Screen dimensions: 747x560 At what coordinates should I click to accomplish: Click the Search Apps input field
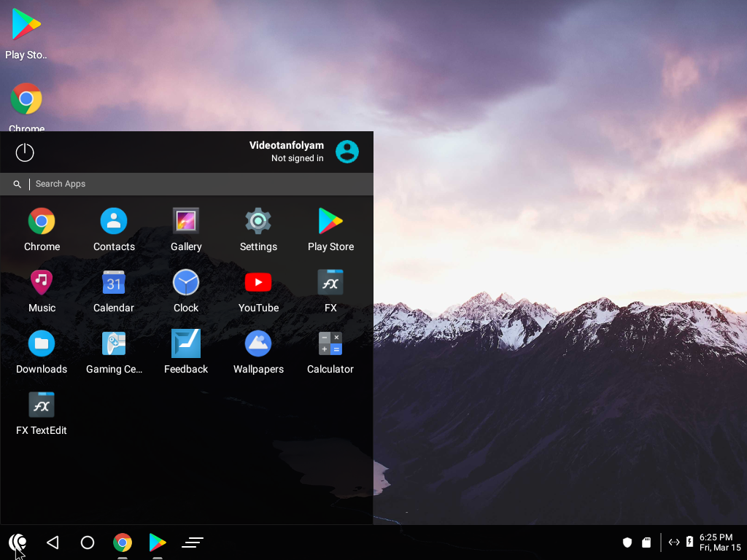coord(197,184)
